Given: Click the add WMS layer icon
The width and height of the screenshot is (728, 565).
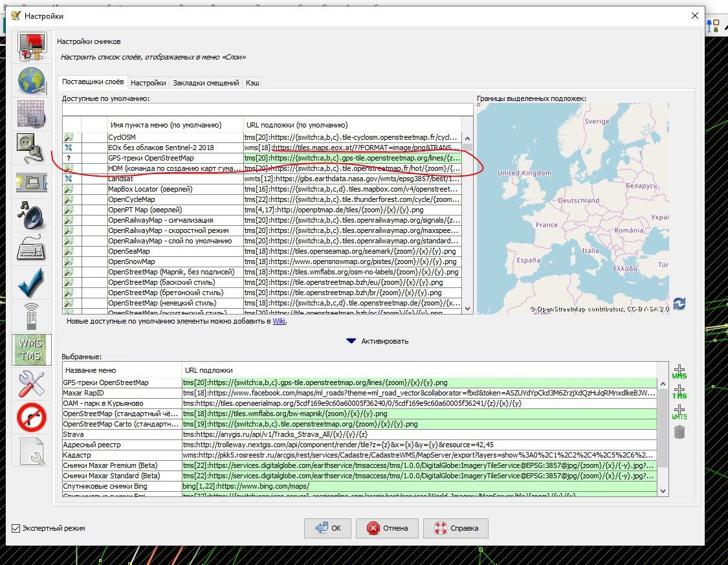Looking at the screenshot, I should (x=679, y=371).
